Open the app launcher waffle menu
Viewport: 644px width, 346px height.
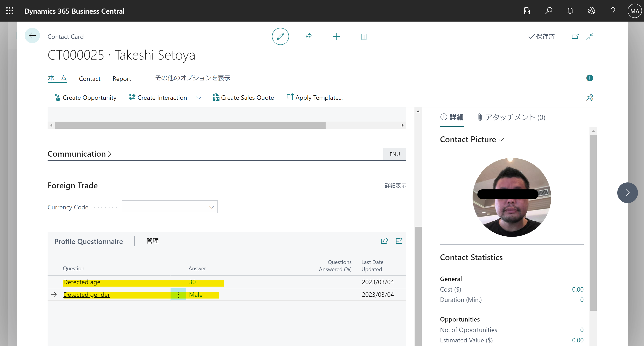pyautogui.click(x=10, y=11)
